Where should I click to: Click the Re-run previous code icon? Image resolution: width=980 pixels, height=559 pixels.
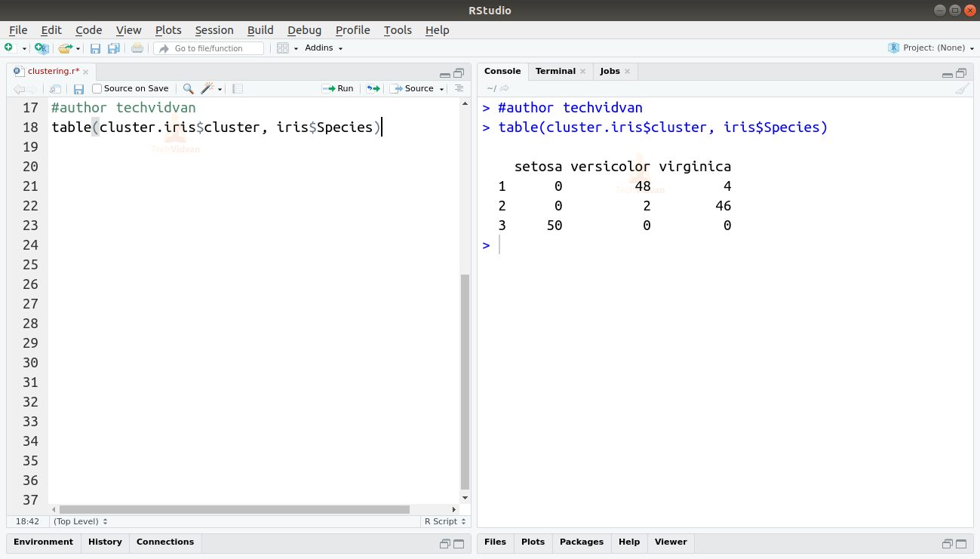tap(373, 88)
